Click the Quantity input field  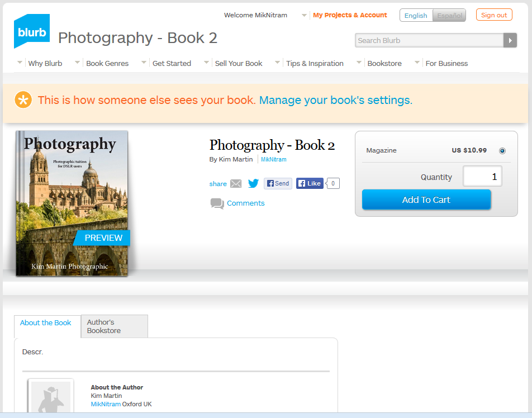(482, 176)
